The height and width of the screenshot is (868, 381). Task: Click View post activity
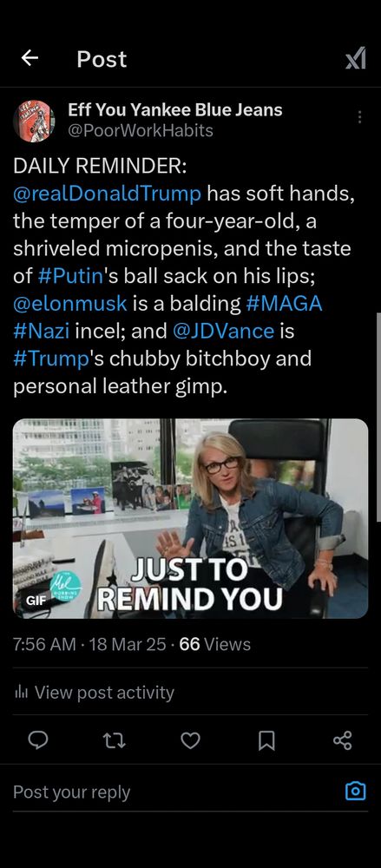coord(94,692)
